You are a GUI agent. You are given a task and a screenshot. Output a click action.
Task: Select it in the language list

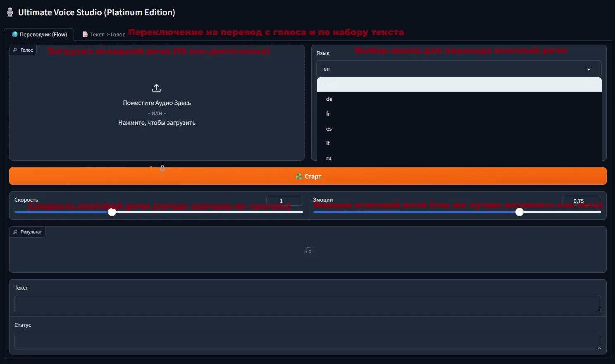[459, 143]
